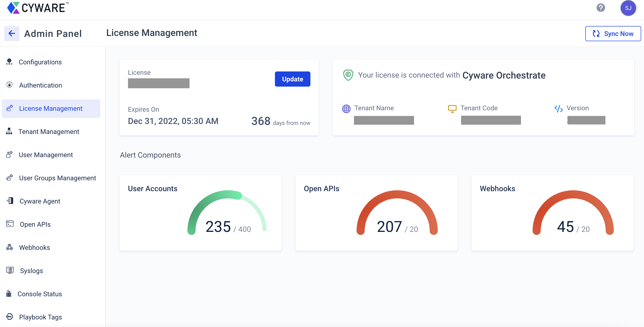This screenshot has width=644, height=327.
Task: Go to Open APIs sidebar item
Action: tap(35, 224)
